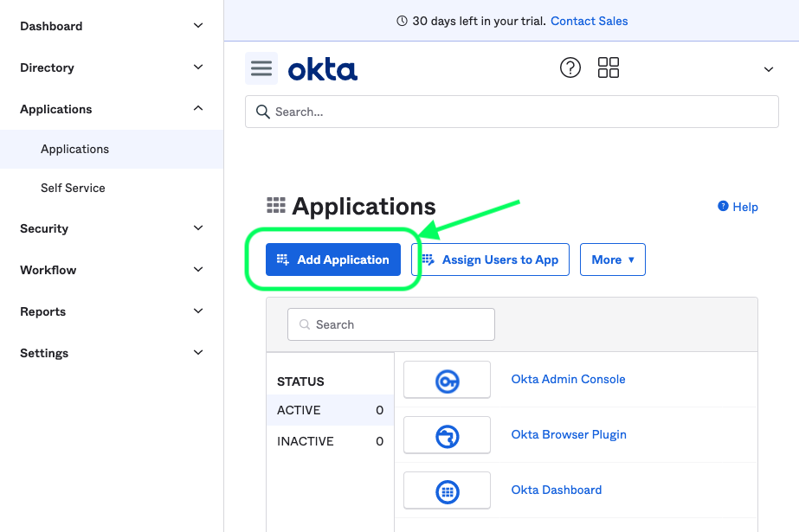Click the magnifier icon in global search
799x532 pixels.
(263, 112)
